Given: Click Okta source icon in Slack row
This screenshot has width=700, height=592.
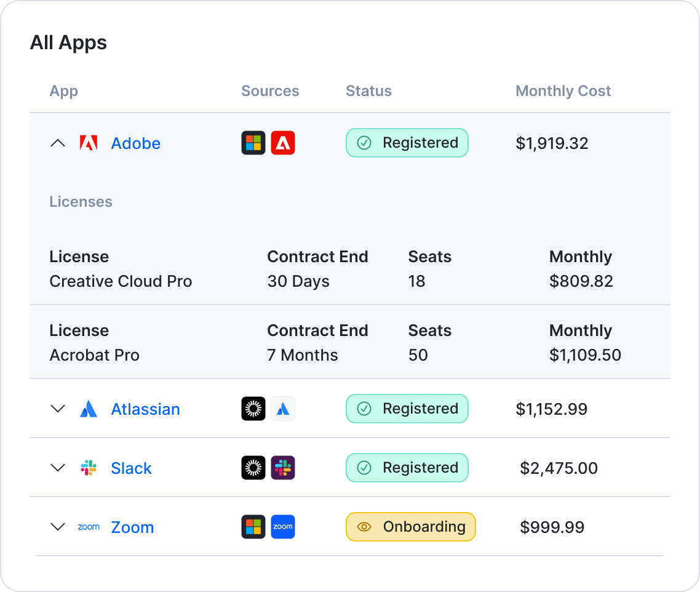Looking at the screenshot, I should 253,468.
